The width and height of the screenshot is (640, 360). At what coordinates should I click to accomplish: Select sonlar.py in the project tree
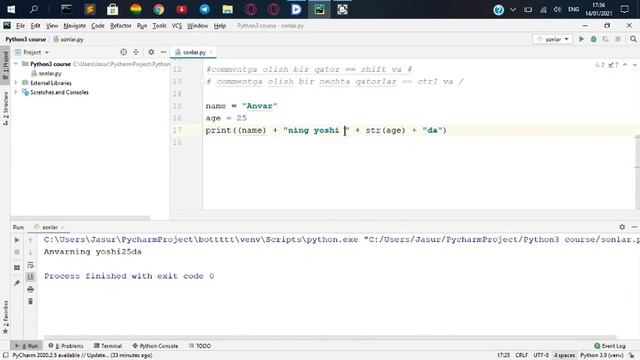pos(46,73)
